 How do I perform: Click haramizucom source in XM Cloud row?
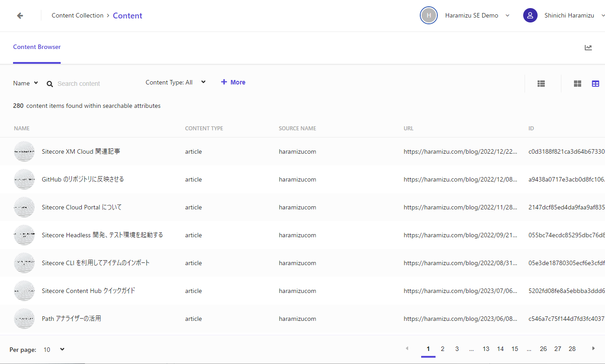click(x=297, y=151)
